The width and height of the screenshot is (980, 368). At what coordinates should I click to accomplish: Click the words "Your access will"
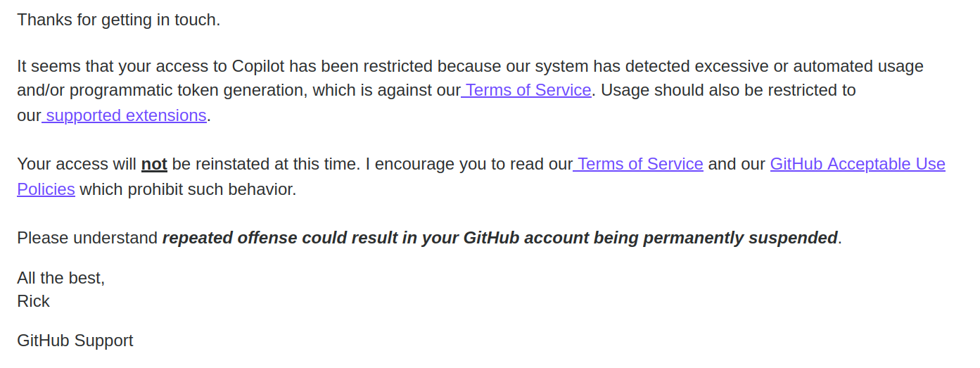[x=77, y=164]
